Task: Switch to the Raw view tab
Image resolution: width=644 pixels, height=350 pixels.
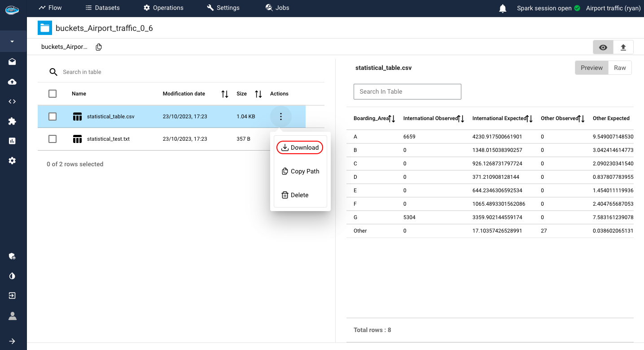Action: point(620,68)
